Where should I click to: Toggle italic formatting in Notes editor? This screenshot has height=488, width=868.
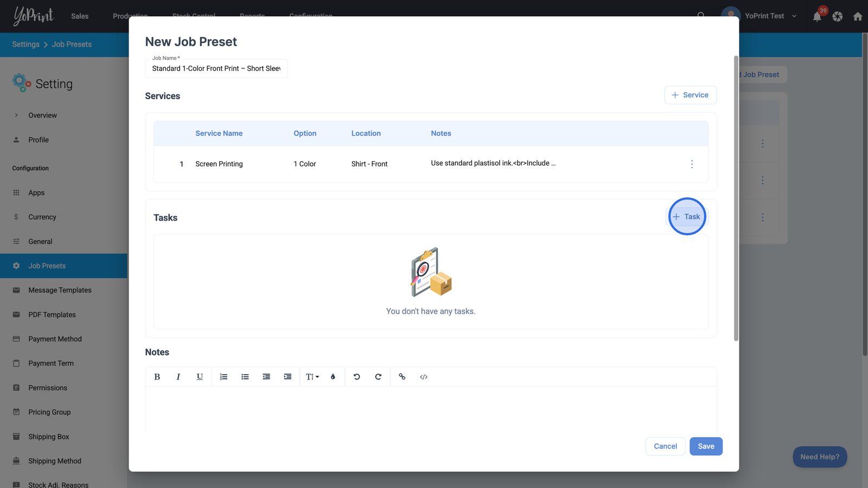click(x=178, y=377)
